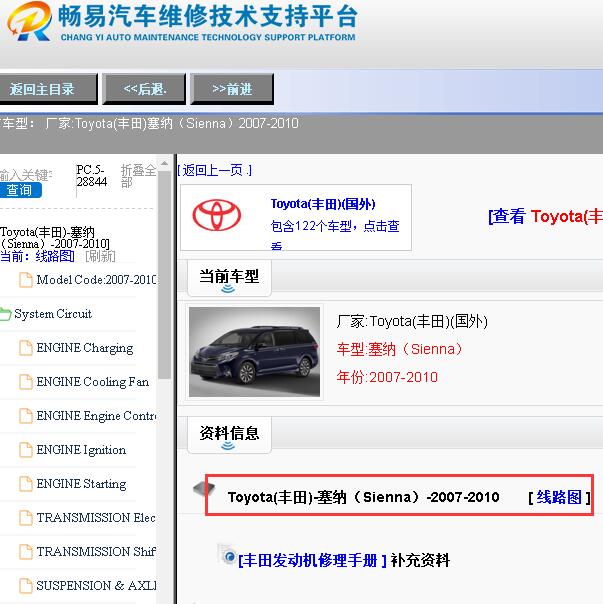Click the 年份:2007-2010 text

point(387,377)
